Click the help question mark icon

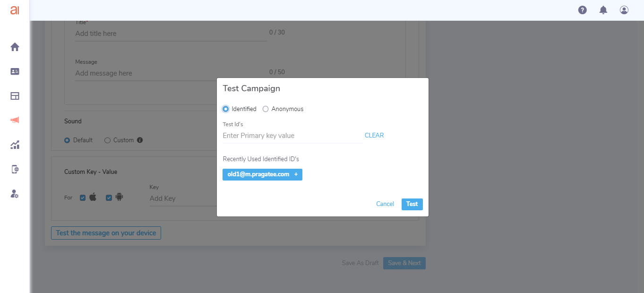[582, 10]
